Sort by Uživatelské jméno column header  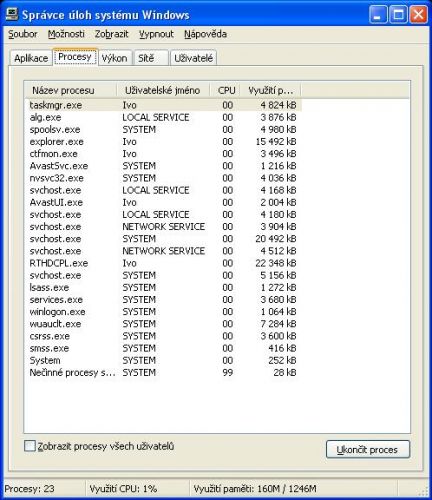(x=163, y=90)
